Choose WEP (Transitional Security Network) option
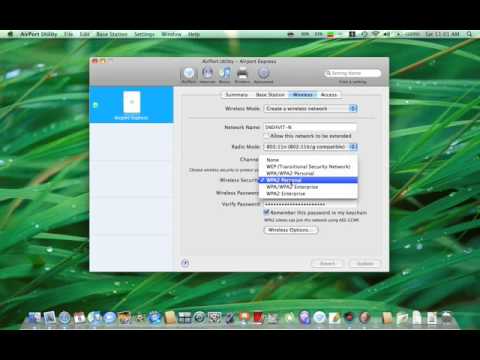The image size is (480, 360). (308, 166)
